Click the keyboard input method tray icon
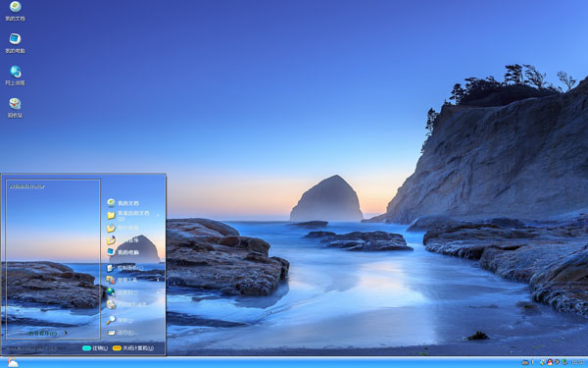 pos(525,362)
